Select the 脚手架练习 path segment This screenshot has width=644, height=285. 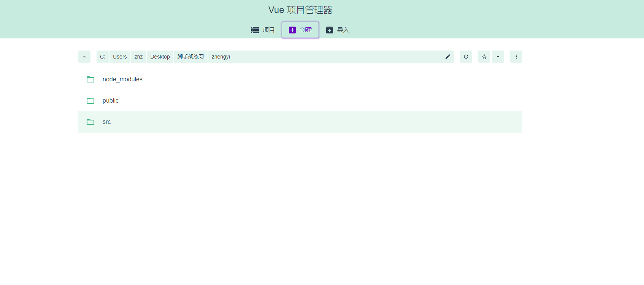pos(191,57)
